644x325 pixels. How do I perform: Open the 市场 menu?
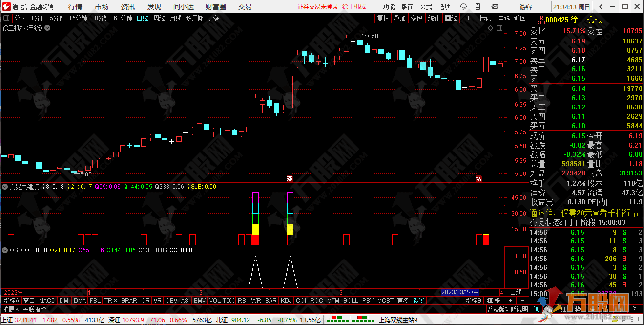pos(102,7)
